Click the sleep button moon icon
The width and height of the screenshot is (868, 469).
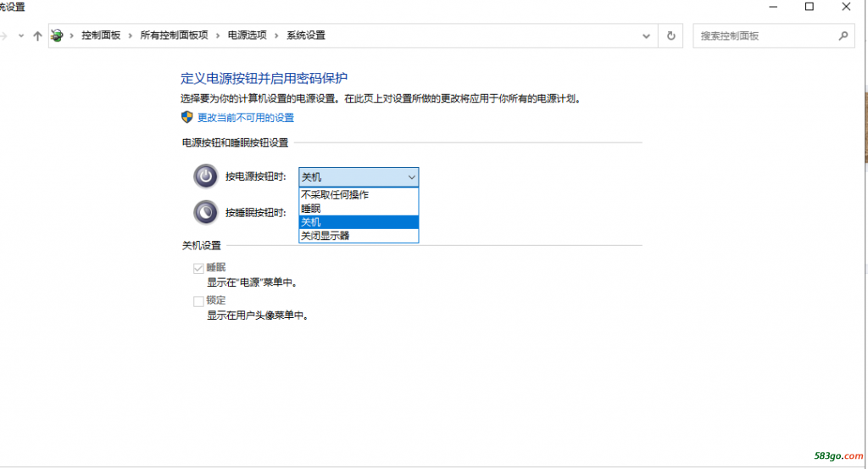coord(205,213)
